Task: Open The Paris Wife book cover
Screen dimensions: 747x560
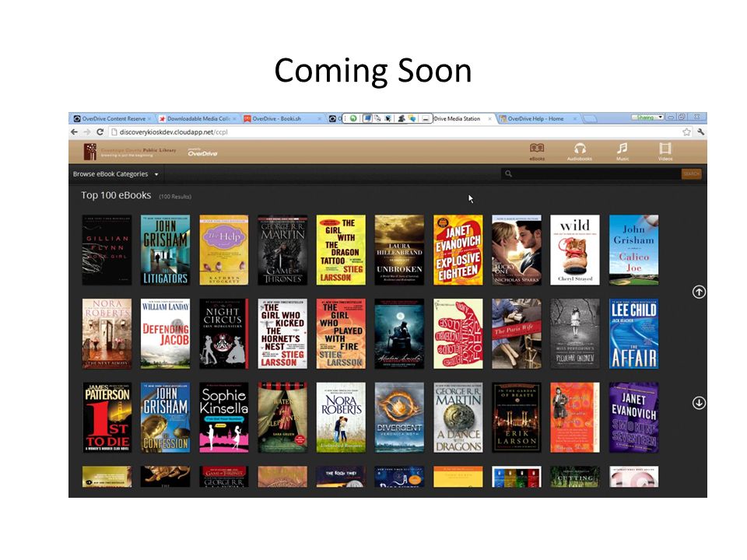Action: (x=517, y=334)
